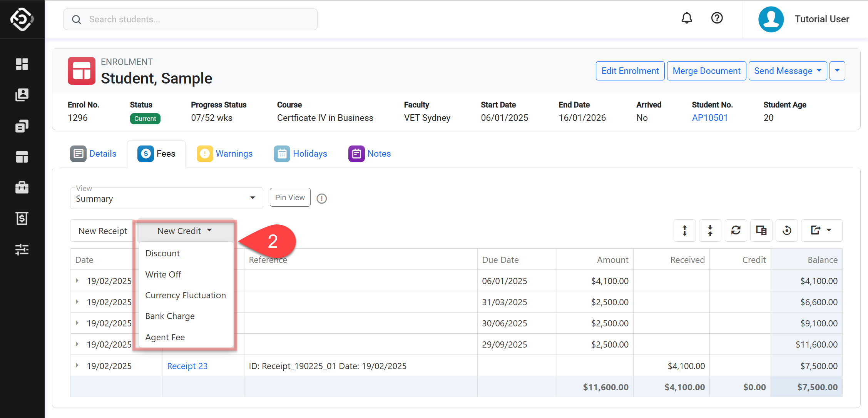Focus the Search students field
Viewport: 868px width, 418px height.
(x=191, y=19)
